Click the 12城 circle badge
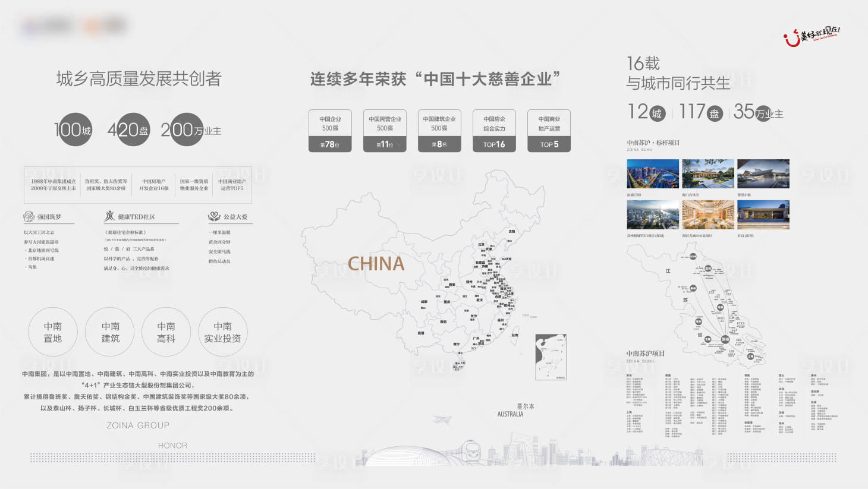 656,113
